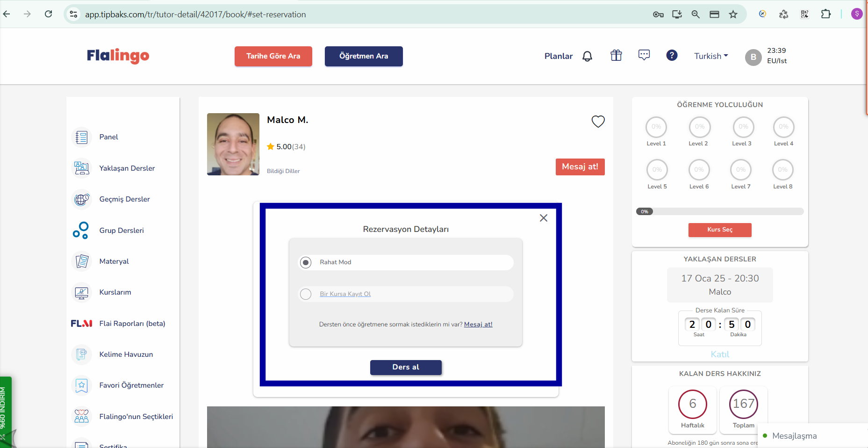
Task: Click the red Mesaj at! button
Action: coord(580,167)
